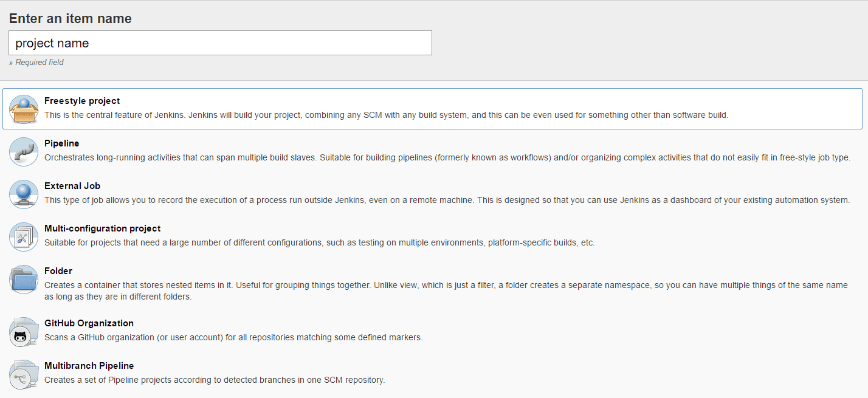Select Multi-configuration project title text
Viewport: 868px width, 398px height.
102,228
